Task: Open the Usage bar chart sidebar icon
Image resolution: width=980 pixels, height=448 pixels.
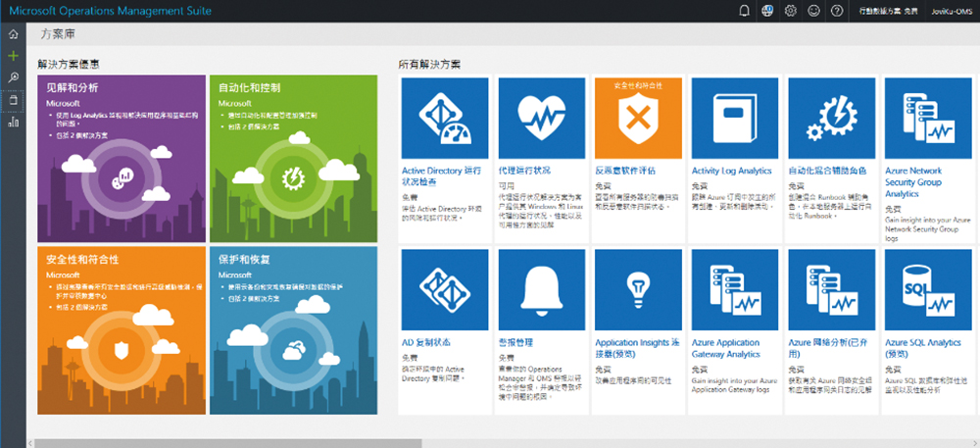Action: click(x=13, y=122)
